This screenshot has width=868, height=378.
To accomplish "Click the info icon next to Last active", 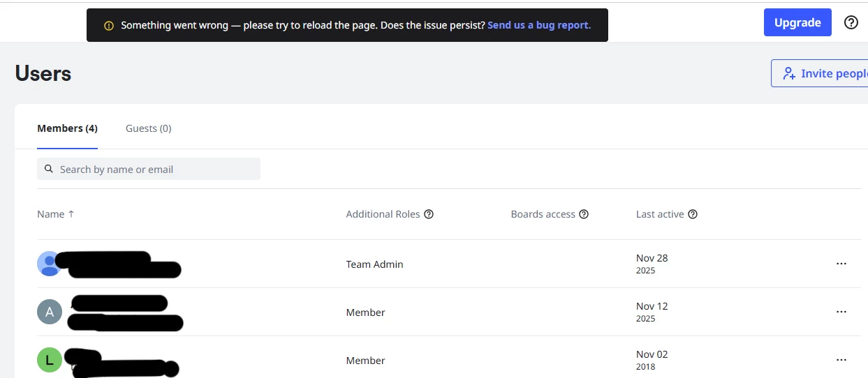I will (693, 214).
